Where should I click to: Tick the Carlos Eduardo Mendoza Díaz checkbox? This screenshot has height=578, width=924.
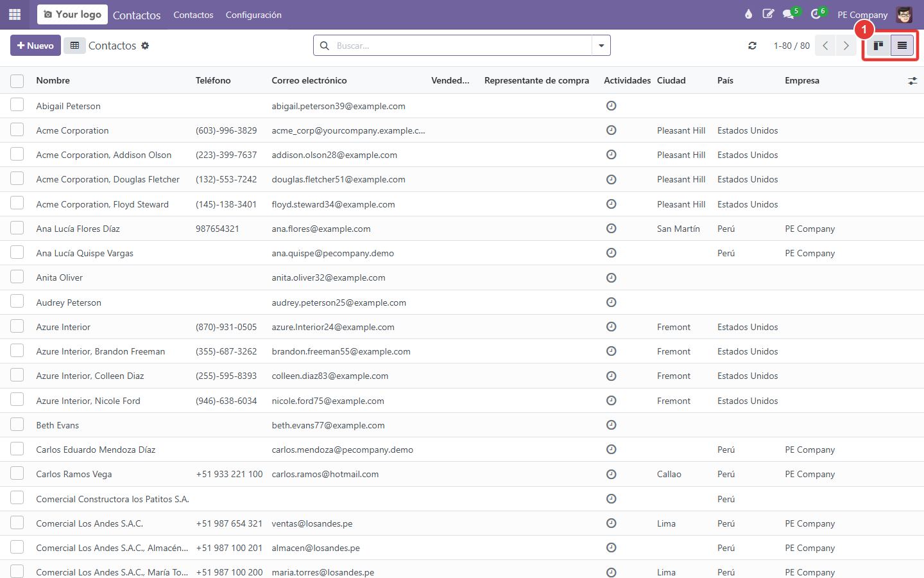point(17,449)
